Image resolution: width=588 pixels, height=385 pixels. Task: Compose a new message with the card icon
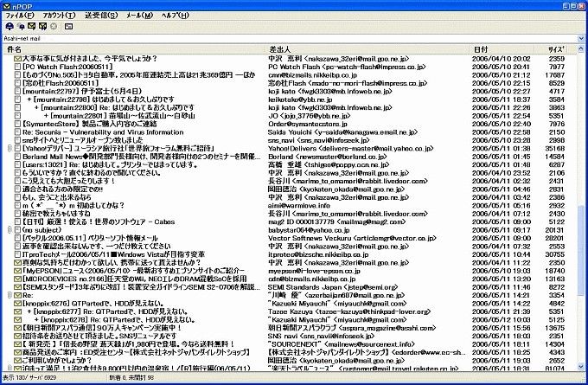(x=68, y=26)
